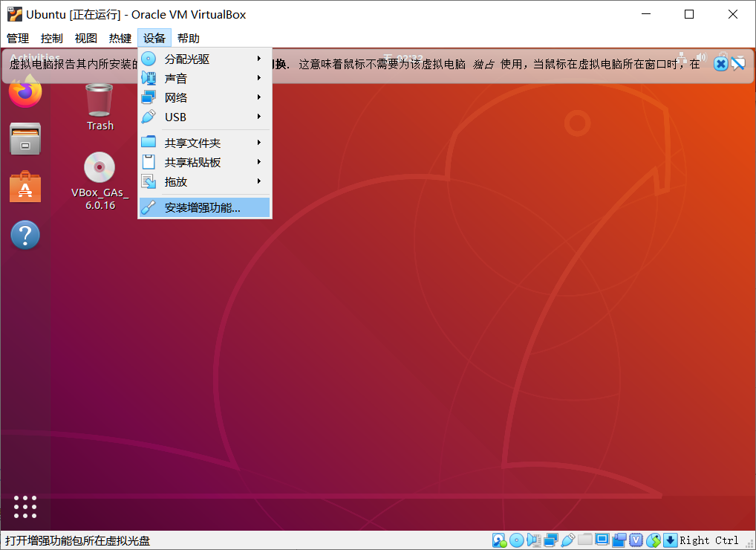Screen dimensions: 756x550
Task: Open the 帮助 menu
Action: point(189,38)
